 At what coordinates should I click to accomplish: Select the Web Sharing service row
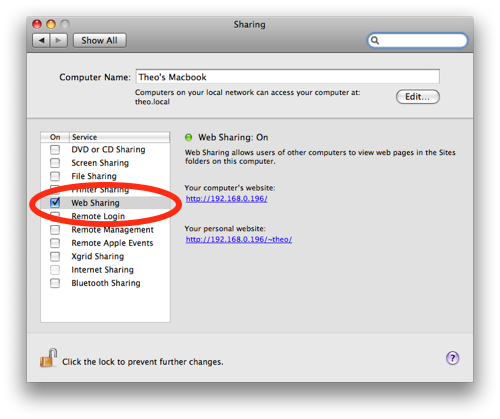[105, 203]
